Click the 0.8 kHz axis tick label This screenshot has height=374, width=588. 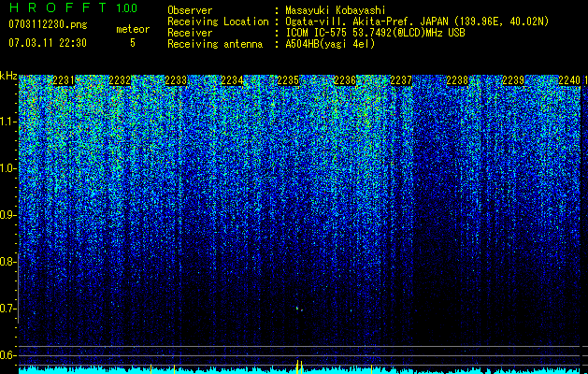coord(7,262)
